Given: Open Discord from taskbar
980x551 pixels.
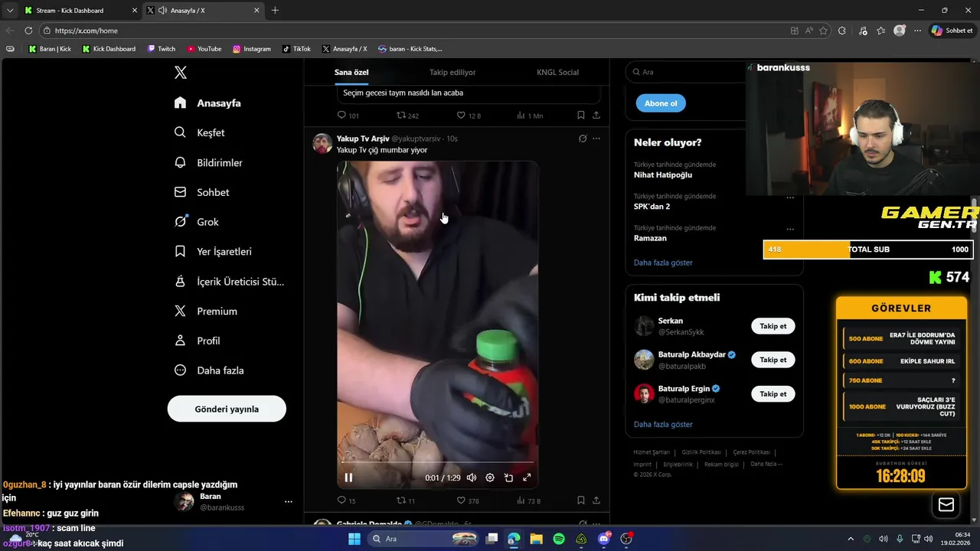Looking at the screenshot, I should pyautogui.click(x=604, y=539).
